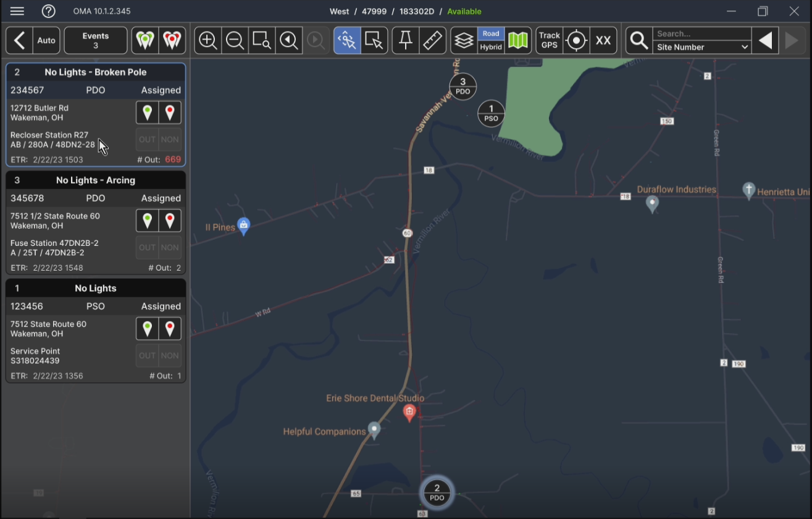Select the Zoom In magnifier tool

point(207,40)
